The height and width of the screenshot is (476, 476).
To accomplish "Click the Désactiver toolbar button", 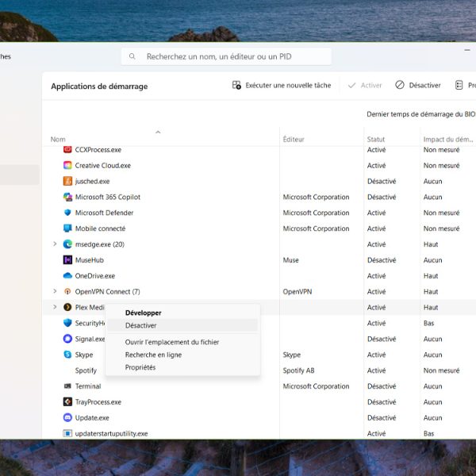I will click(x=418, y=86).
